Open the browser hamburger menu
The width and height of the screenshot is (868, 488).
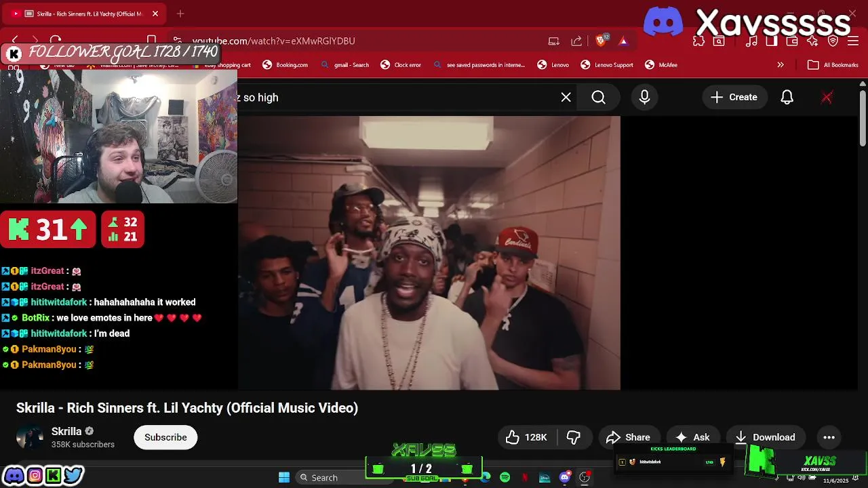[x=852, y=41]
